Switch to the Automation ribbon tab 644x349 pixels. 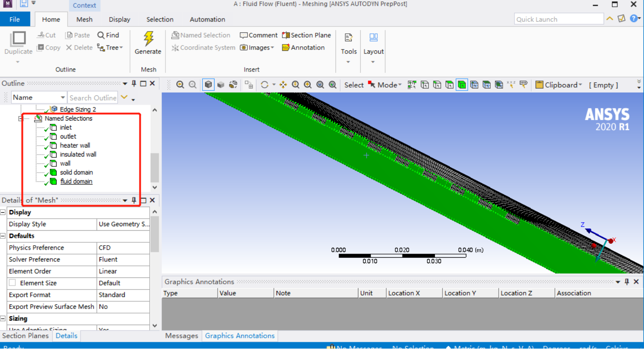pyautogui.click(x=207, y=19)
